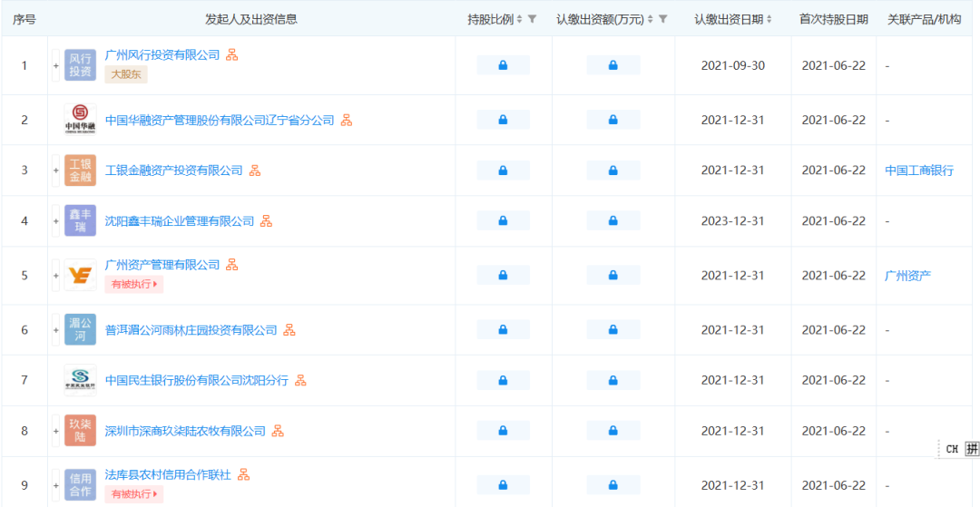Click the equity chart icon beside 广州风行投资有限公司
The image size is (980, 507).
(232, 55)
